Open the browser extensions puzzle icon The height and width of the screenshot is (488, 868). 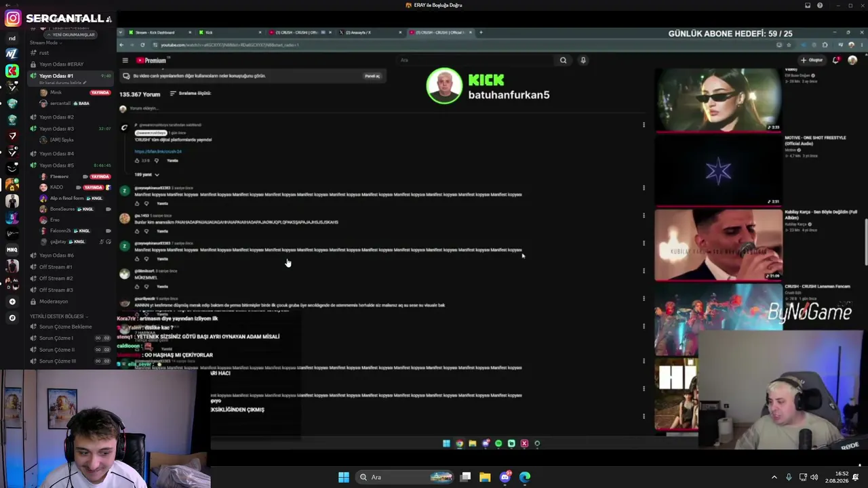click(825, 45)
